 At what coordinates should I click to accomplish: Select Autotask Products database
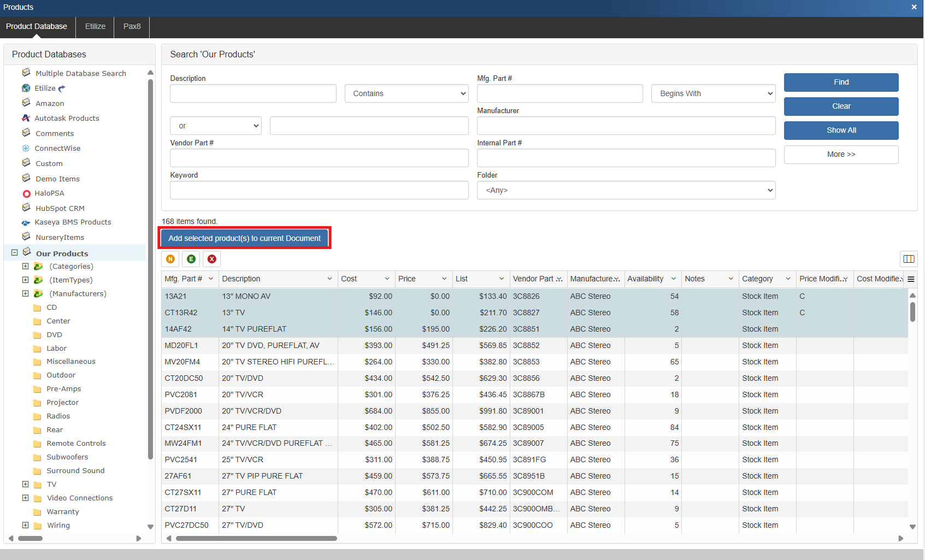coord(67,119)
